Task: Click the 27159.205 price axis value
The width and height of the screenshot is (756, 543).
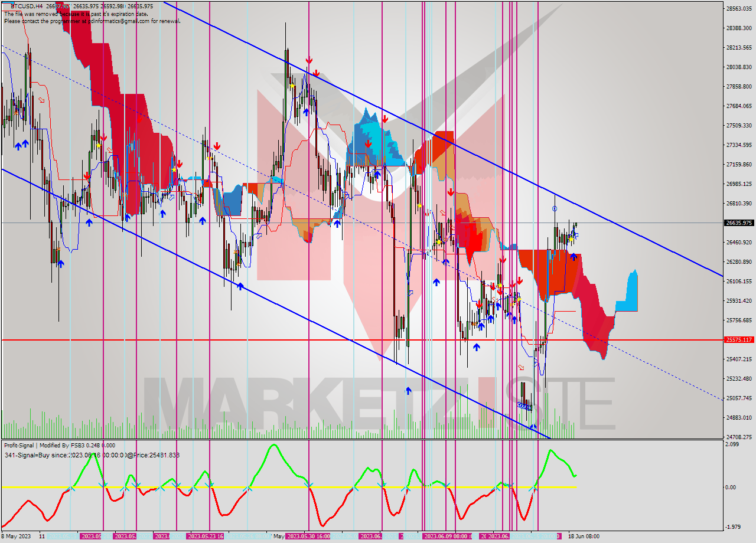Action: pyautogui.click(x=739, y=164)
